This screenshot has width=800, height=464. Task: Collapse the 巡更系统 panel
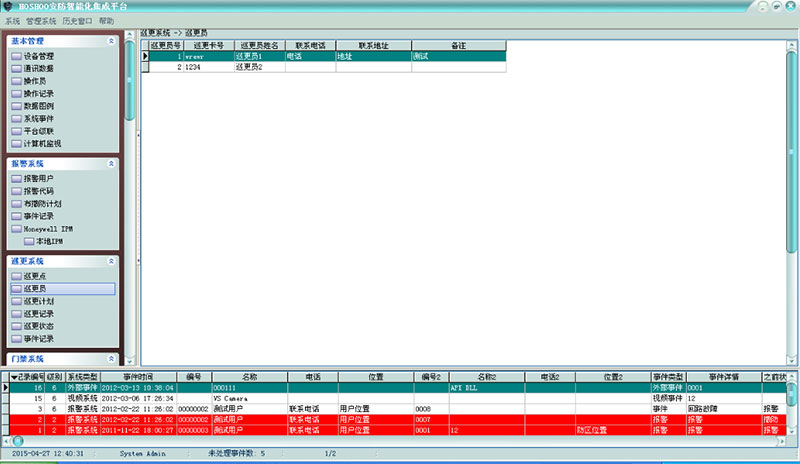pyautogui.click(x=111, y=260)
